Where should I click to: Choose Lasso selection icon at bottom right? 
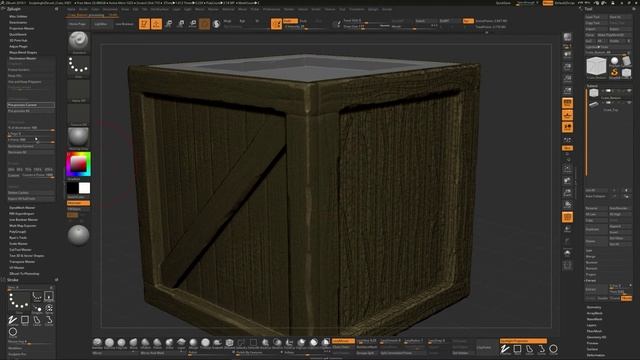coord(529,349)
